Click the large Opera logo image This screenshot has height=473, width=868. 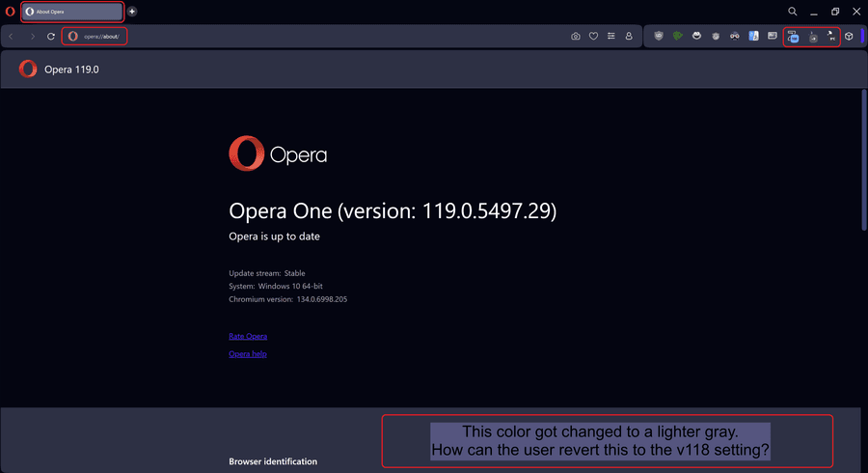pyautogui.click(x=278, y=153)
